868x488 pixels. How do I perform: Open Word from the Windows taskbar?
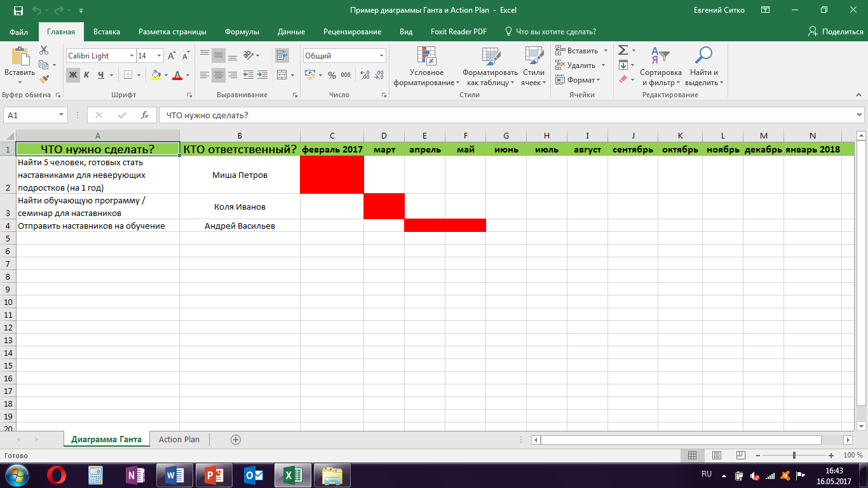(x=174, y=475)
